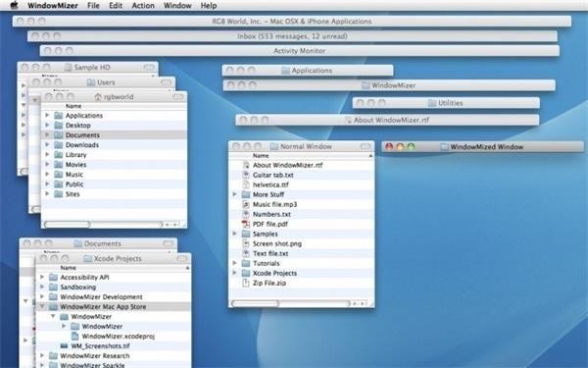Collapse the WindowMizer Mac App Store folder
The width and height of the screenshot is (588, 368).
point(42,306)
